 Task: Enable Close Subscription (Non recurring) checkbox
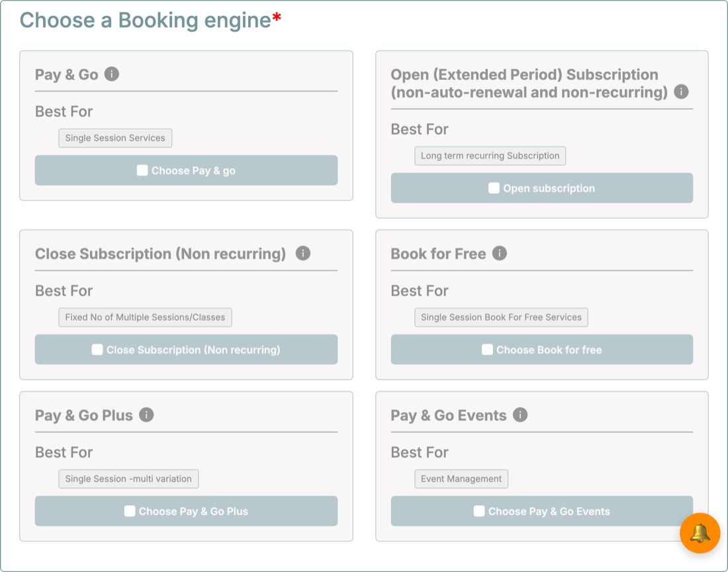point(97,349)
